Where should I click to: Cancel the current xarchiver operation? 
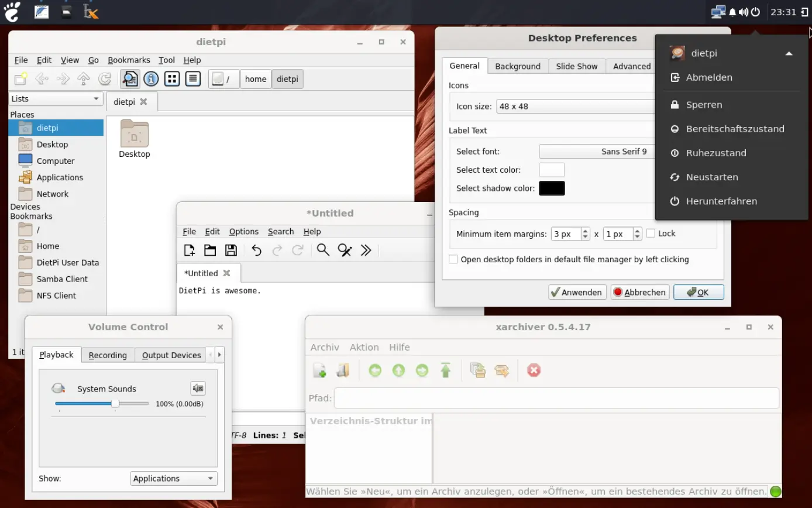pyautogui.click(x=534, y=370)
